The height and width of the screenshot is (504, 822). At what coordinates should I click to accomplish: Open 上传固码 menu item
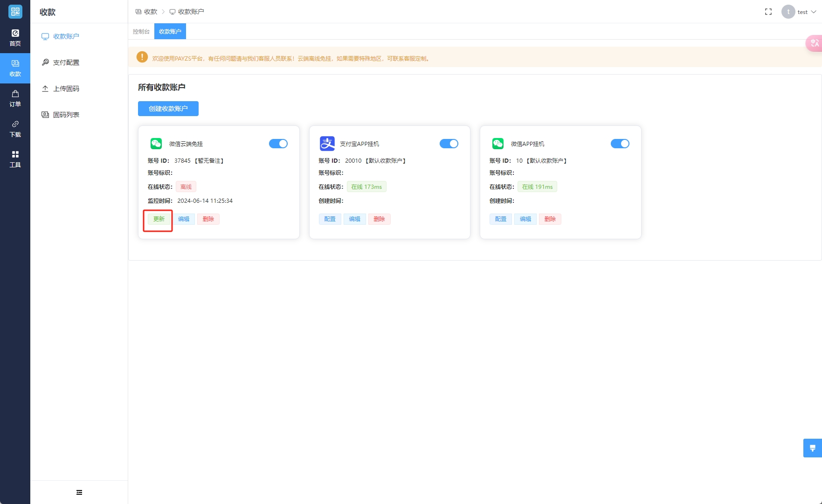coord(66,89)
